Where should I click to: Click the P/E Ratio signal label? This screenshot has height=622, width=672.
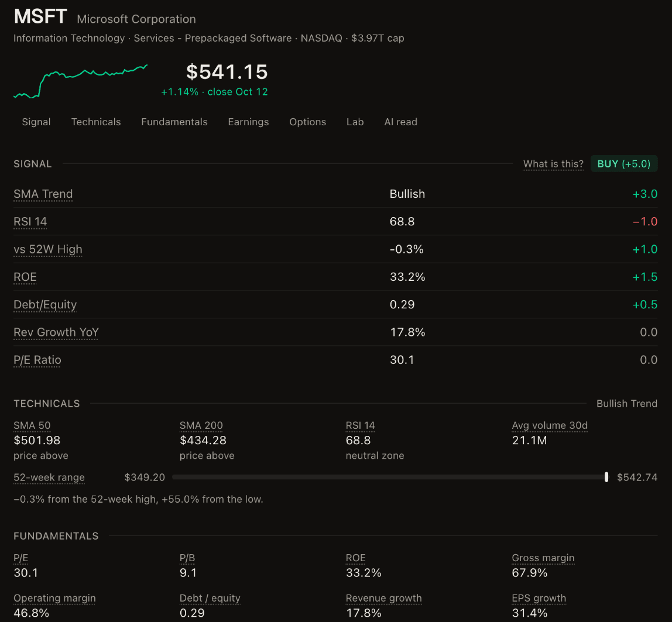[37, 360]
